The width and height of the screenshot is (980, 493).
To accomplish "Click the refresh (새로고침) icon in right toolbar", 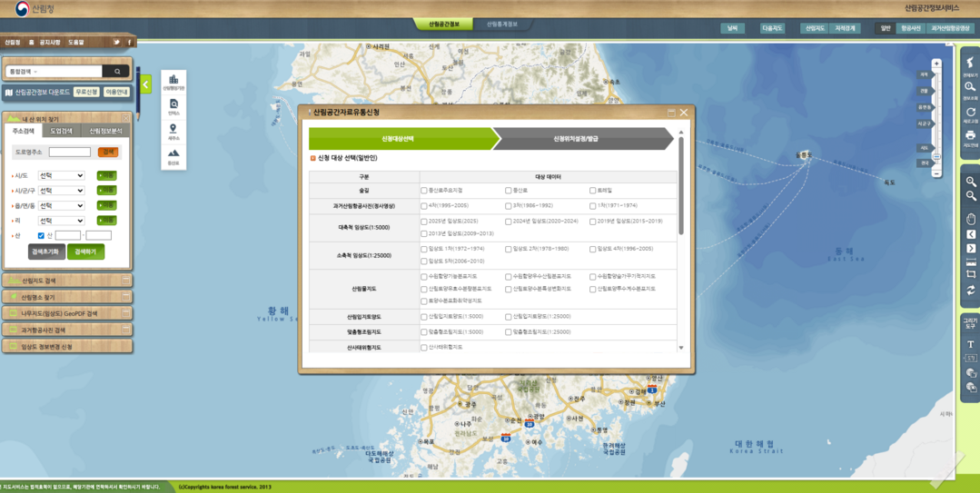I will coord(970,113).
